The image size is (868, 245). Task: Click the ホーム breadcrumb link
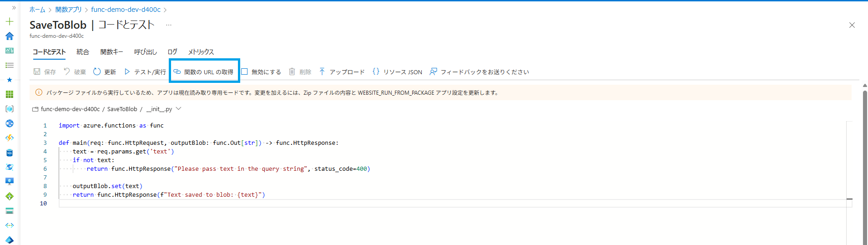(37, 10)
